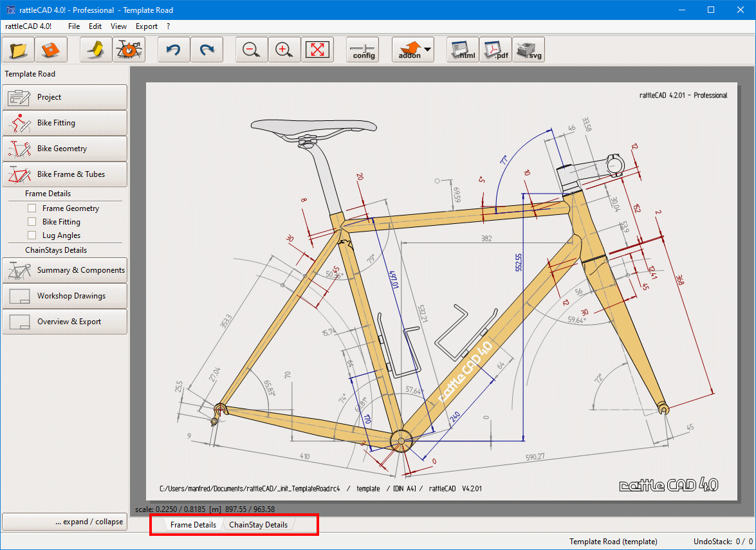Open the Project section in the sidebar
Image resolution: width=756 pixels, height=550 pixels.
[64, 97]
